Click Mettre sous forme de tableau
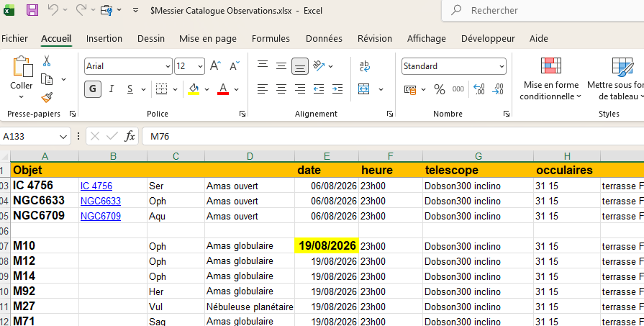Viewport: 644px width, 326px height. click(x=616, y=79)
